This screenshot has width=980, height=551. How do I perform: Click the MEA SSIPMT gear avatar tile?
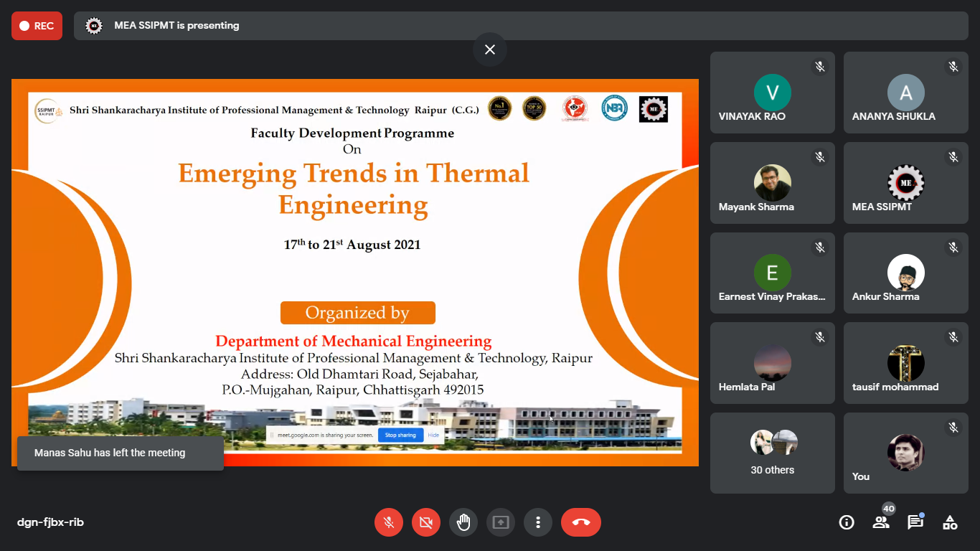click(x=906, y=183)
